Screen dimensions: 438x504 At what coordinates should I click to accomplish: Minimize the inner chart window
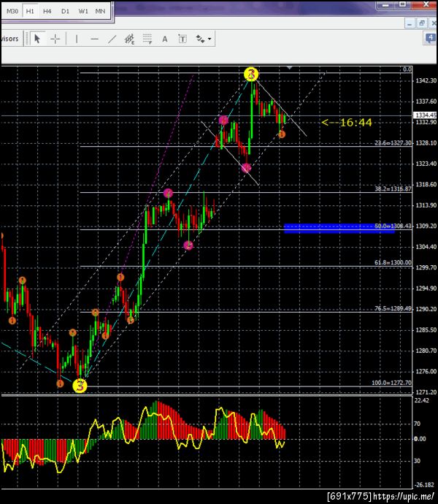point(410,24)
